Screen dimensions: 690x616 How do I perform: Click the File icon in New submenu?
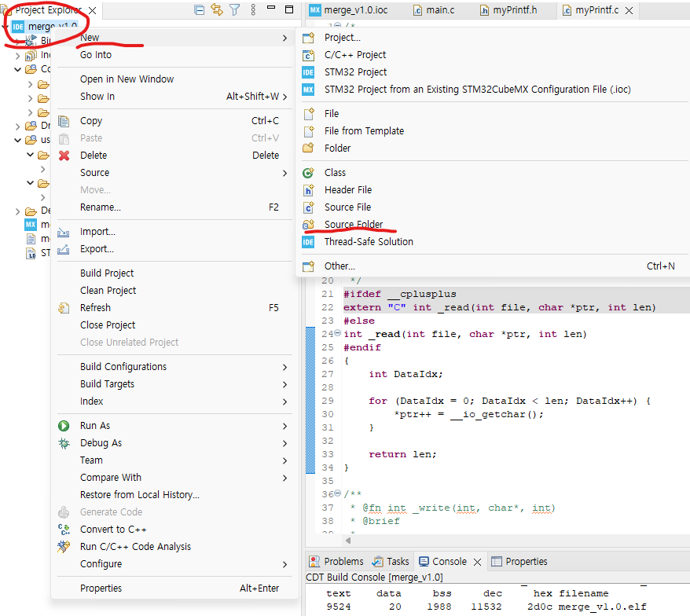click(x=309, y=114)
